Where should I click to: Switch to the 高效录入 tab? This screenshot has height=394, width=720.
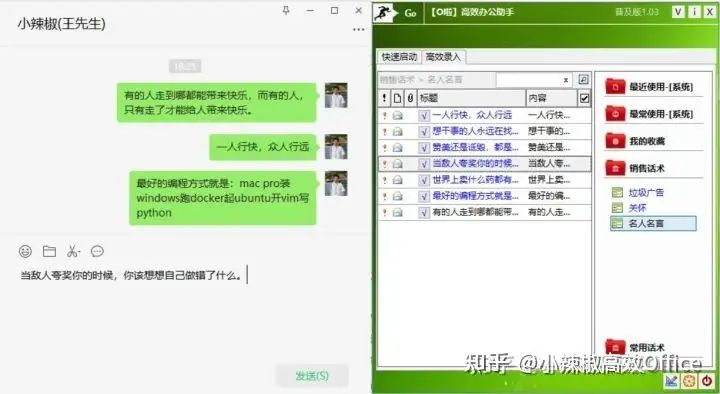coord(443,57)
